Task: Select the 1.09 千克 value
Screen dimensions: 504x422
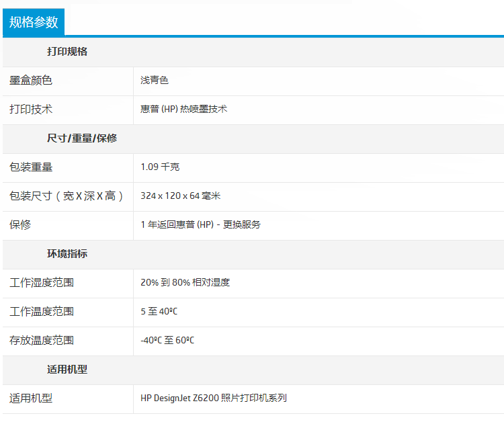Action: (160, 167)
